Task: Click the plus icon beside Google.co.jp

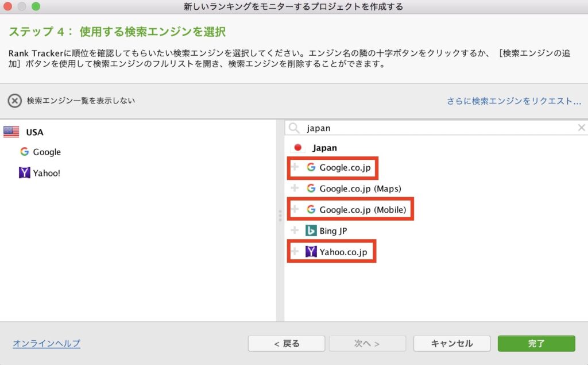Action: click(295, 167)
